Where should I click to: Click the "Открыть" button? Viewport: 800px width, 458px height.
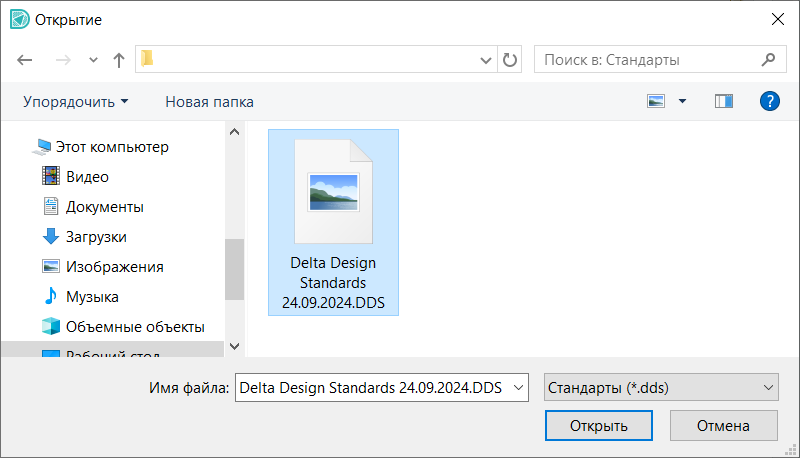pyautogui.click(x=598, y=425)
